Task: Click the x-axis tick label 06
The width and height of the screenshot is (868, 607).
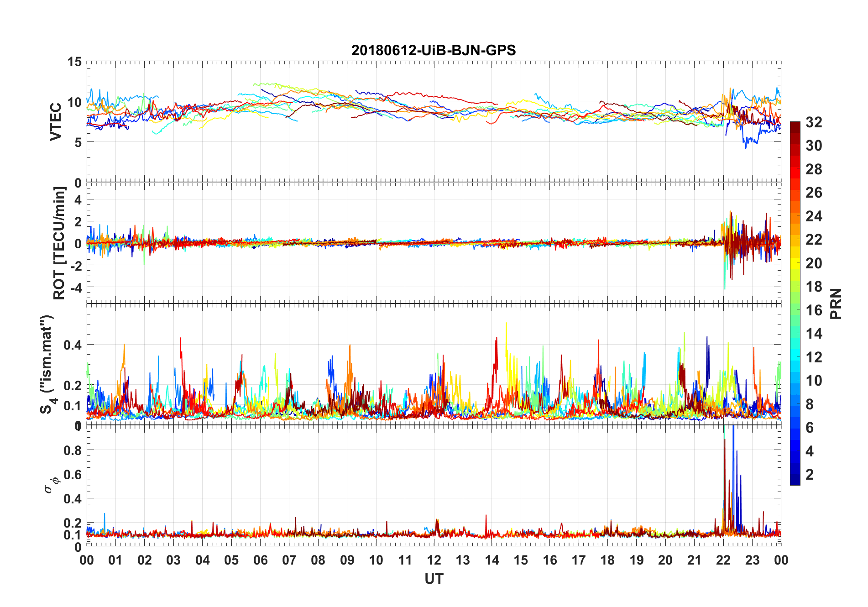Action: (x=261, y=560)
